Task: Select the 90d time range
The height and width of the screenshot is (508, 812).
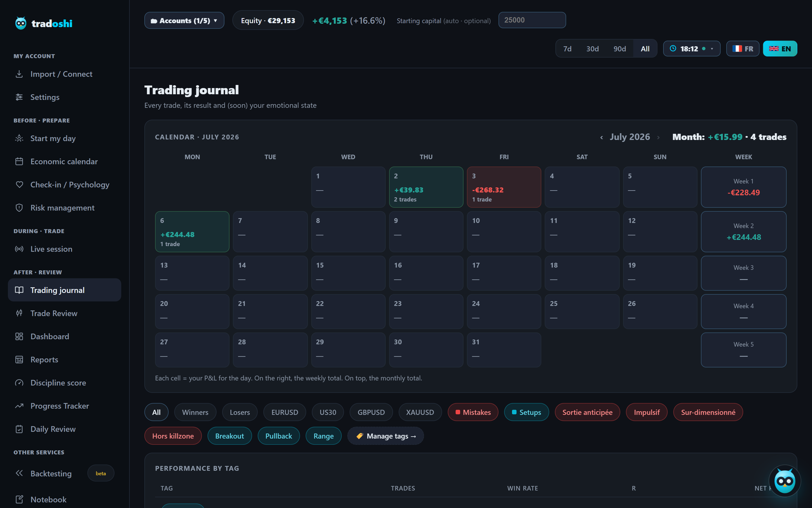Action: 620,49
